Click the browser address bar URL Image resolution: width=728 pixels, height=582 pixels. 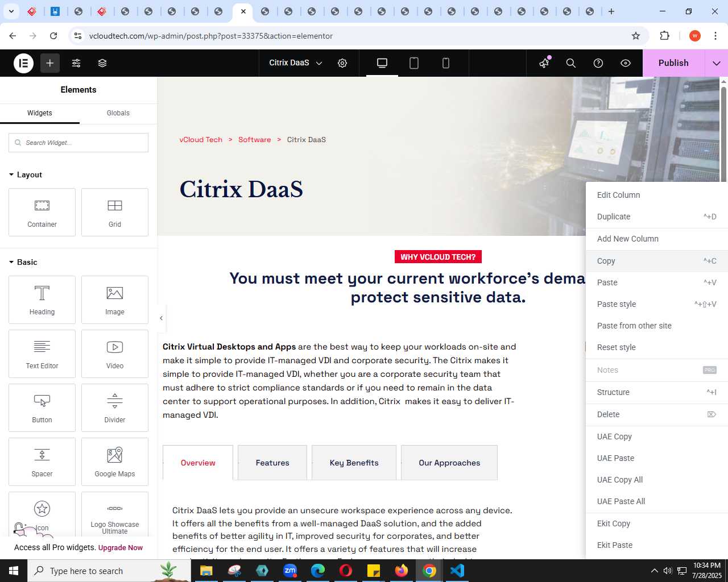click(211, 36)
